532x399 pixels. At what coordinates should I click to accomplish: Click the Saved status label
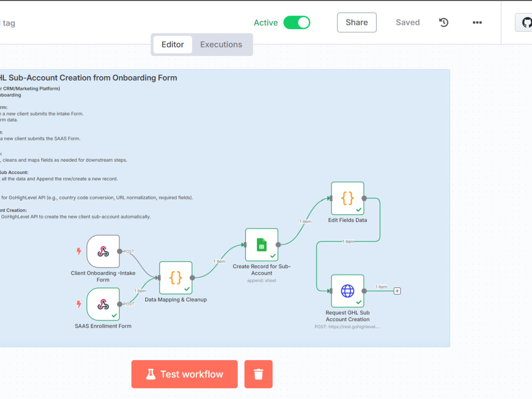(408, 22)
